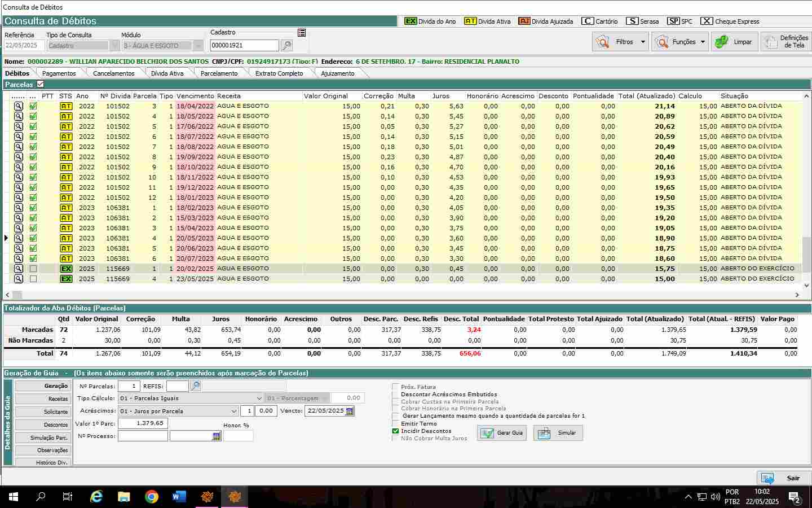Expand the Filtros dropdown arrow
This screenshot has height=508, width=812.
coord(643,42)
